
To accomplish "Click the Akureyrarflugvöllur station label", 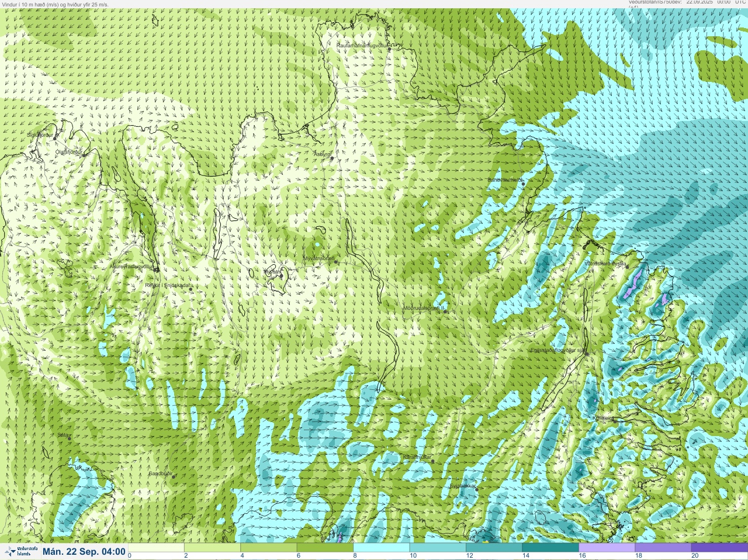I will coord(131,267).
